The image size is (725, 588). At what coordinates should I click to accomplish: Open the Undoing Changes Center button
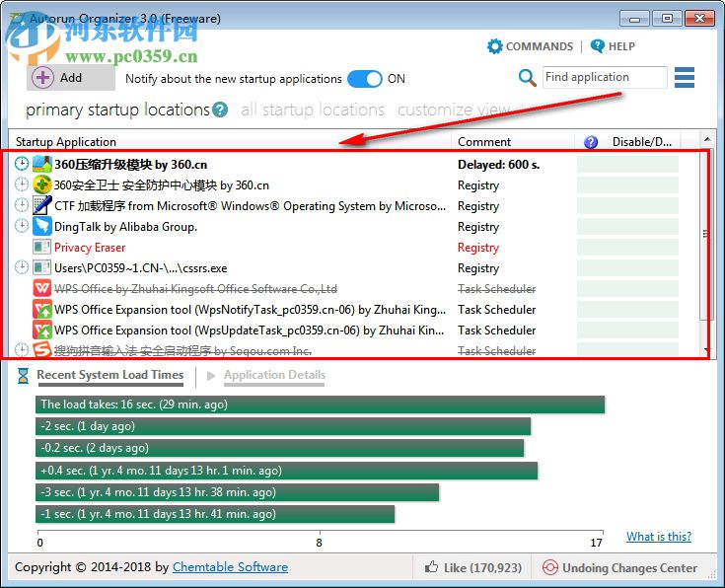[619, 567]
